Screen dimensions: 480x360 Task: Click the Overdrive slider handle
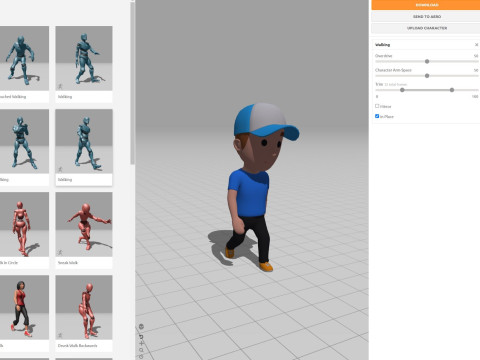[x=427, y=61]
